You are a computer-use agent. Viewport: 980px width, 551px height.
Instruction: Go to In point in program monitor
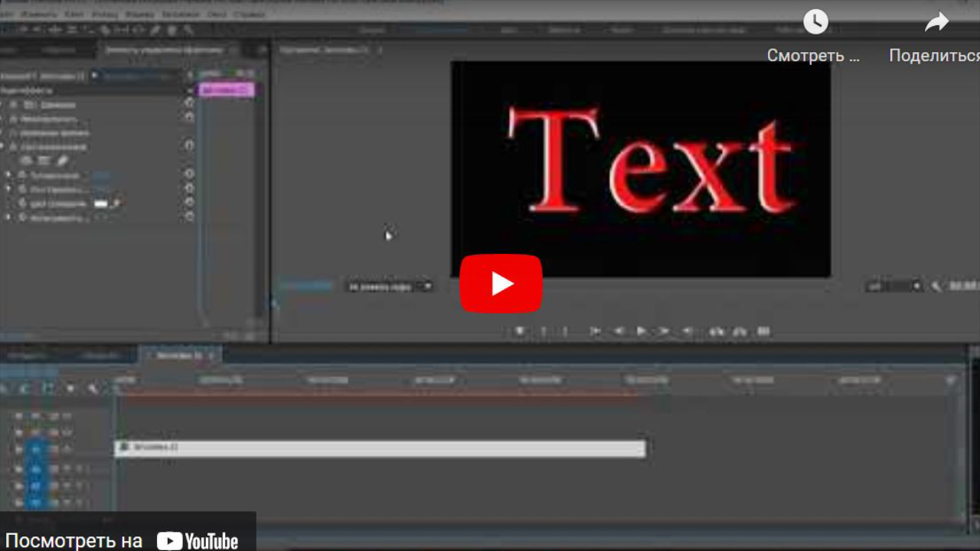coord(595,331)
